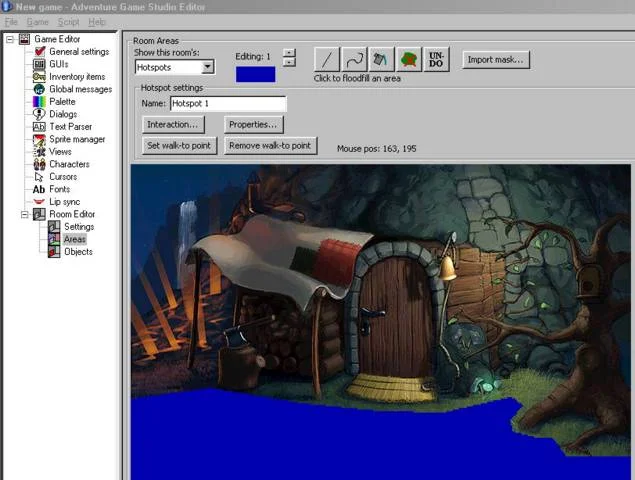Select Inventory items in the tree
The height and width of the screenshot is (480, 635).
(x=77, y=77)
